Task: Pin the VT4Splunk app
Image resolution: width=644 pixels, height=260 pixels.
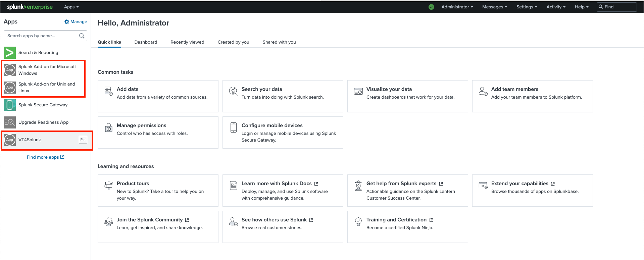Action: pos(83,140)
